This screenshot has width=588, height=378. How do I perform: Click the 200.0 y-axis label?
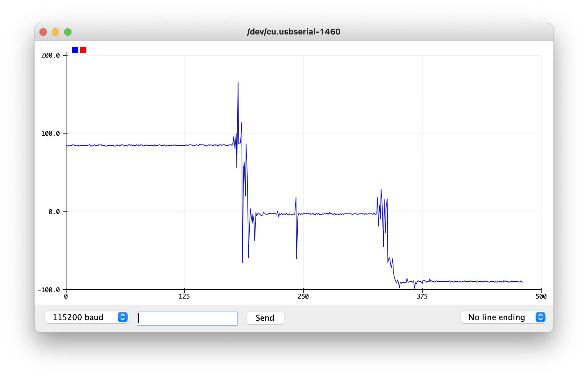[51, 55]
